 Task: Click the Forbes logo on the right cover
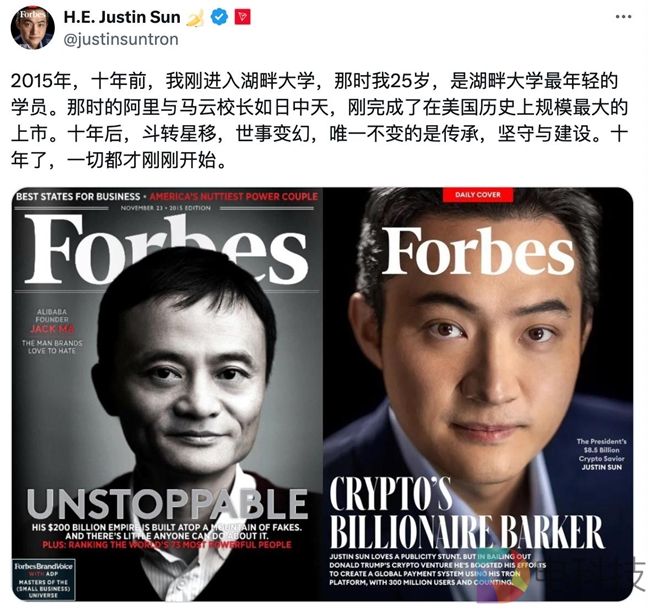click(x=478, y=251)
